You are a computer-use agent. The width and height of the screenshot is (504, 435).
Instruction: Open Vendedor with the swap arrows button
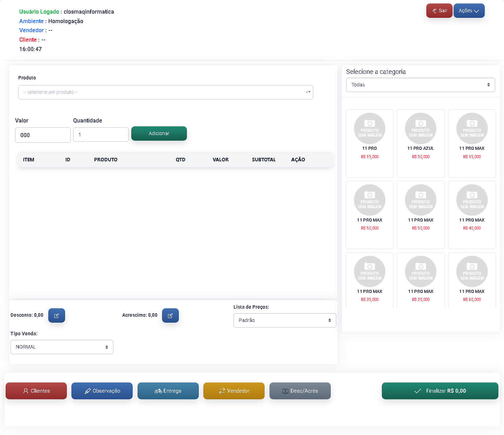click(x=234, y=391)
